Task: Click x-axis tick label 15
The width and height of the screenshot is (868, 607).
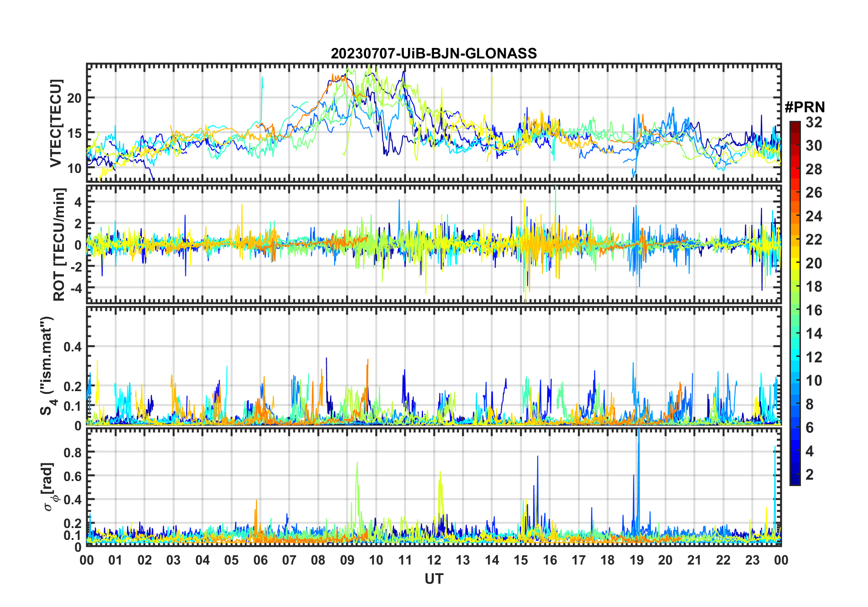Action: tap(521, 560)
